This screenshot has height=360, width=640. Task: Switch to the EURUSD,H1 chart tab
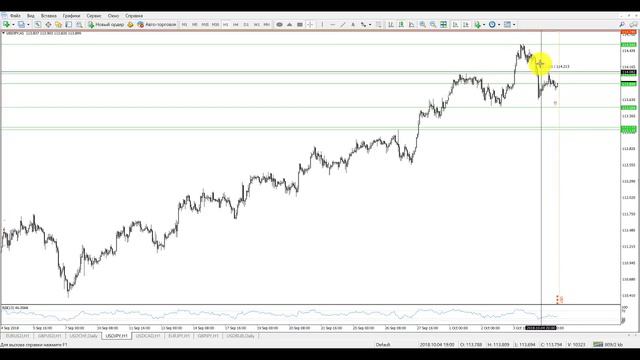18,336
